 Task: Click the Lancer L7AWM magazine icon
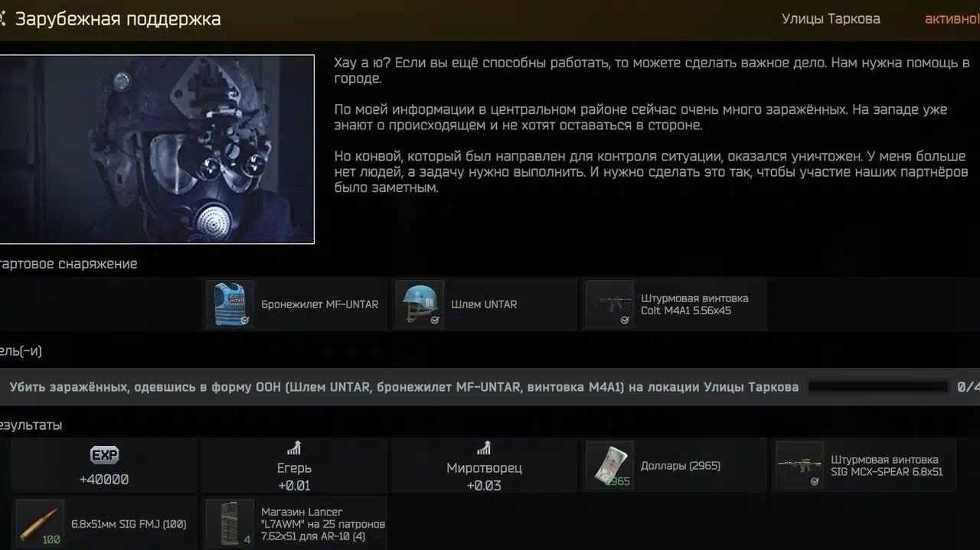pyautogui.click(x=230, y=523)
